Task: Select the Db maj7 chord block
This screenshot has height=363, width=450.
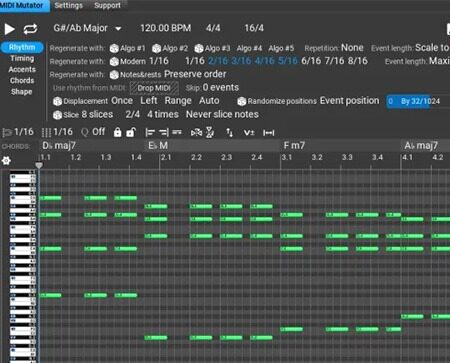Action: pyautogui.click(x=93, y=146)
